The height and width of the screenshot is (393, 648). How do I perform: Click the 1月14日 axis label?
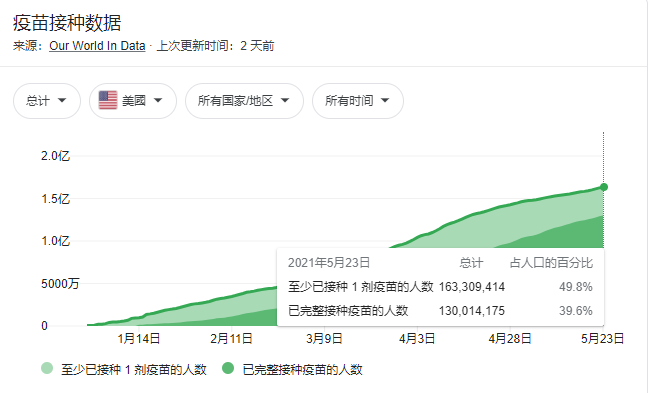(x=139, y=339)
